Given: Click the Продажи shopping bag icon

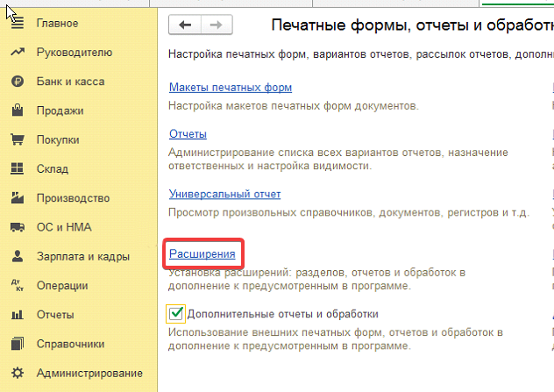Looking at the screenshot, I should 18,110.
